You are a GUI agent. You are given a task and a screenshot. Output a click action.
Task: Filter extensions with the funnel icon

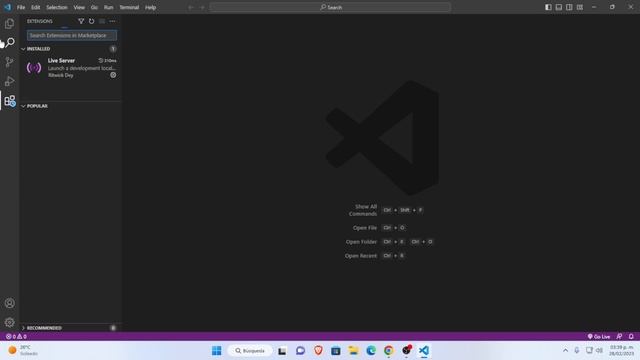(81, 21)
